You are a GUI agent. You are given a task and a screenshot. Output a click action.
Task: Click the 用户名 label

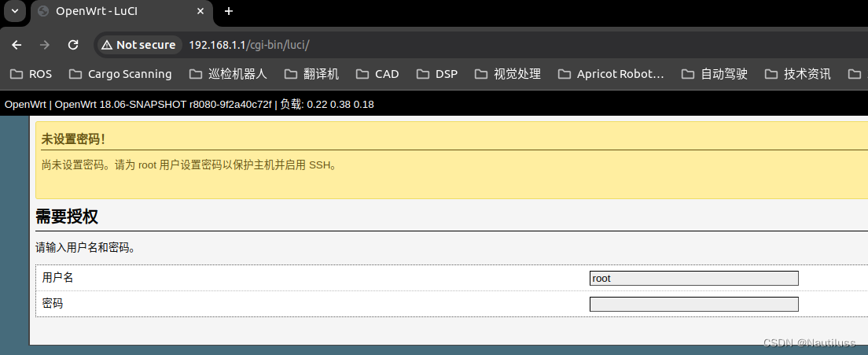coord(57,278)
